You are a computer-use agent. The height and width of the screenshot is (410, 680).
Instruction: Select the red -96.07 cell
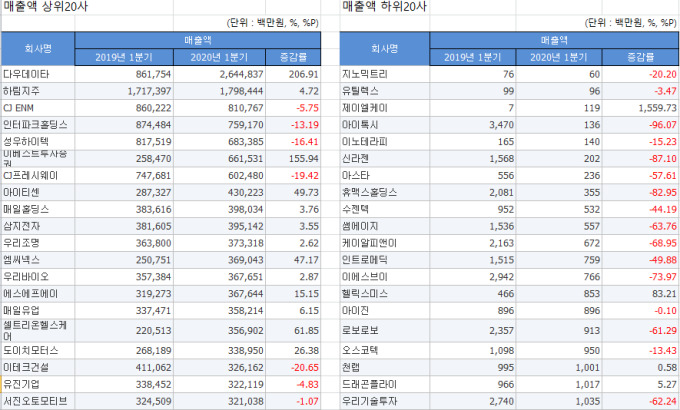coord(641,125)
